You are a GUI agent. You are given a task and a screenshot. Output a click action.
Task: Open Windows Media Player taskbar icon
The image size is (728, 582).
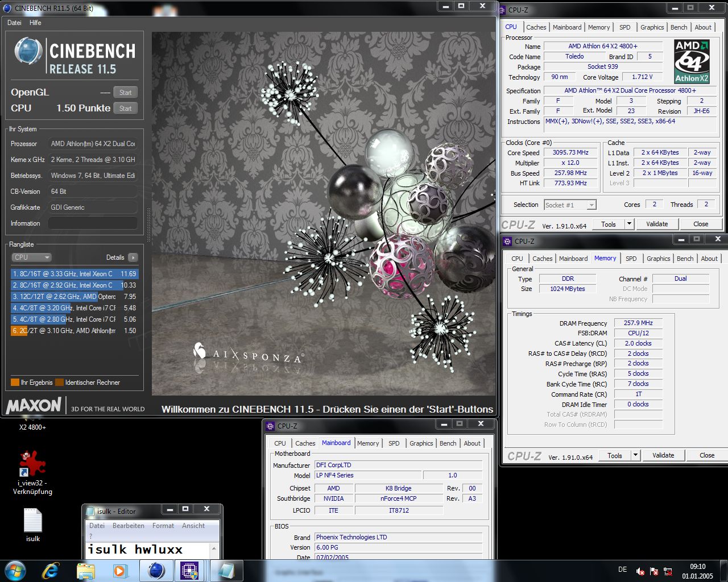[120, 571]
